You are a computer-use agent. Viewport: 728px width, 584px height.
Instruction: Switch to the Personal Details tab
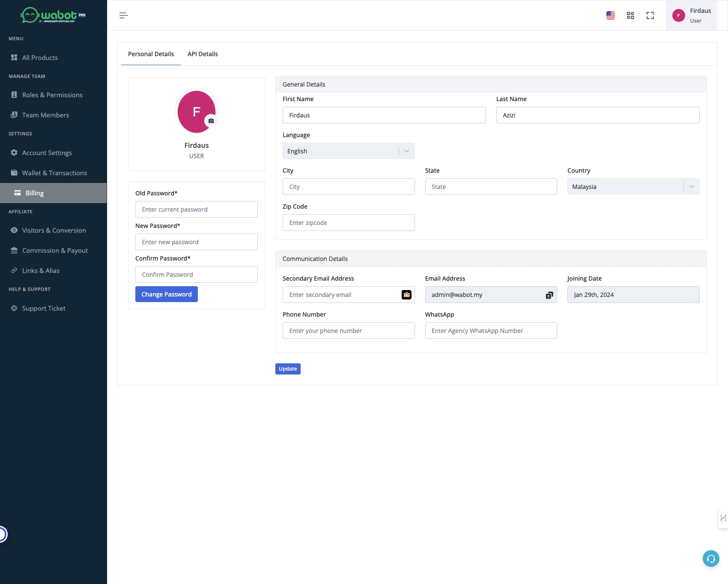pyautogui.click(x=151, y=54)
